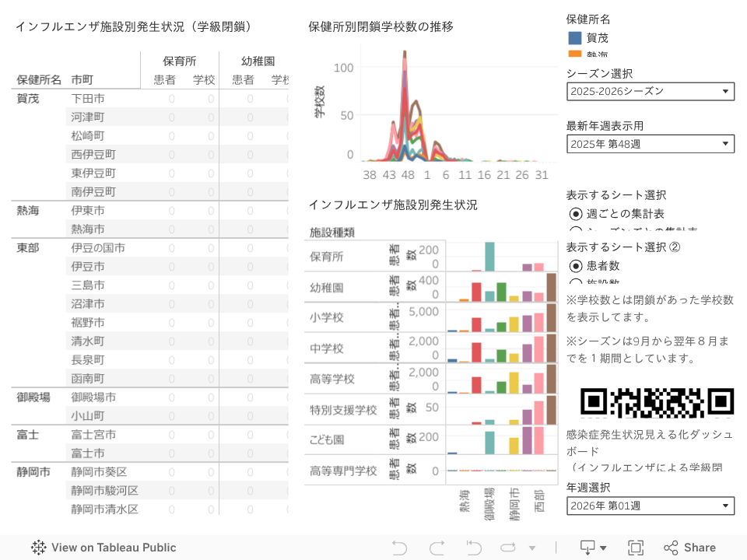Click the 高等専門学校 facility row label
The image size is (747, 560).
coord(343,471)
